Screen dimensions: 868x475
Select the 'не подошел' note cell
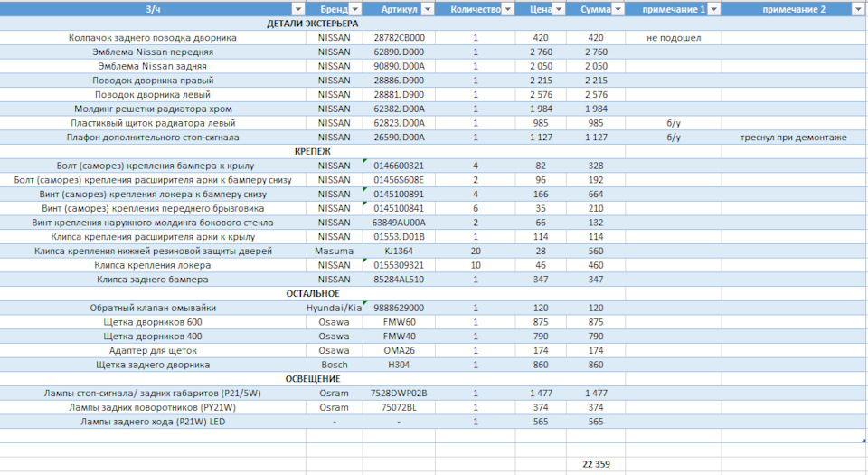point(674,38)
